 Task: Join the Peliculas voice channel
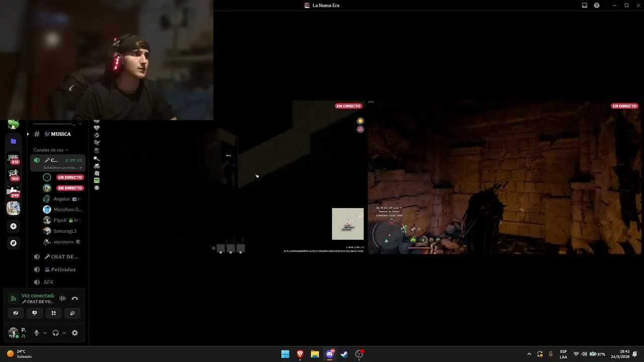57,269
